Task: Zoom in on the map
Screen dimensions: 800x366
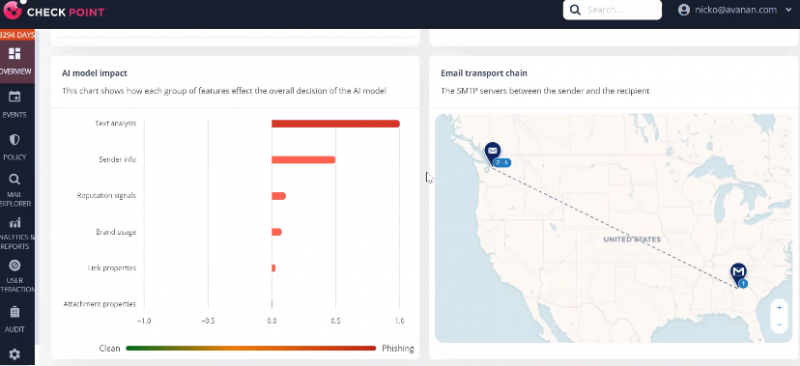Action: (x=779, y=307)
